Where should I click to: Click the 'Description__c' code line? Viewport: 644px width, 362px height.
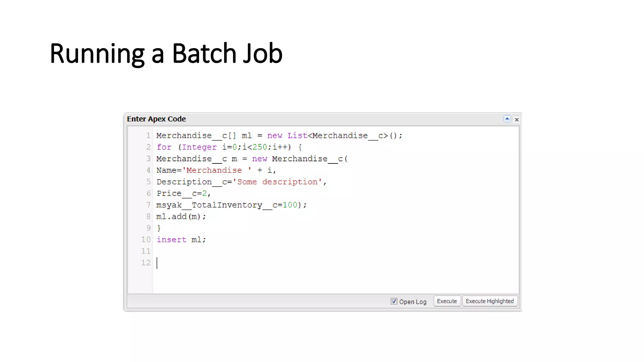[x=241, y=182]
